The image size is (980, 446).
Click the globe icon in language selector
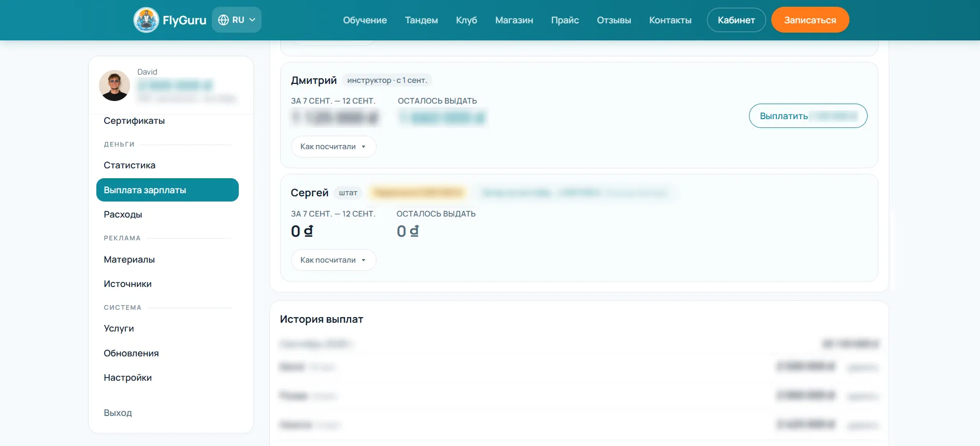point(223,20)
